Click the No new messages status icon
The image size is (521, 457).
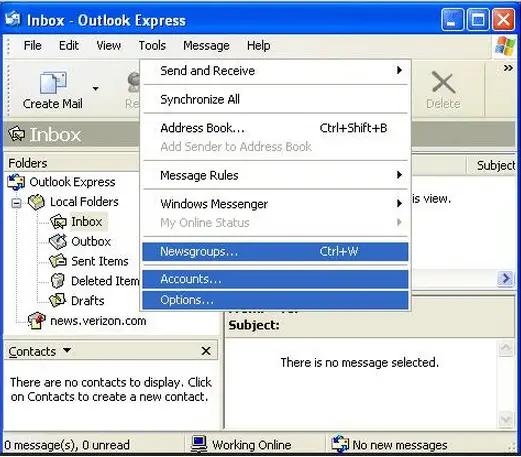[x=340, y=445]
